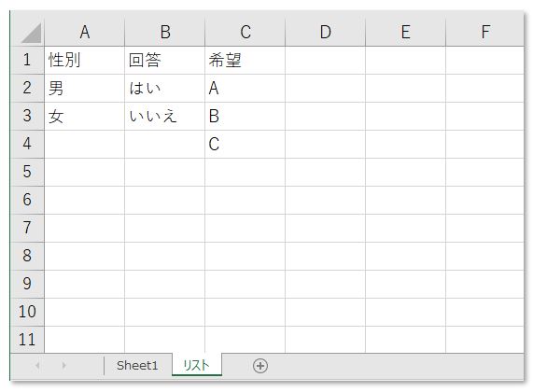Image resolution: width=533 pixels, height=392 pixels.
Task: Click cell containing 回答
Action: pyautogui.click(x=165, y=60)
